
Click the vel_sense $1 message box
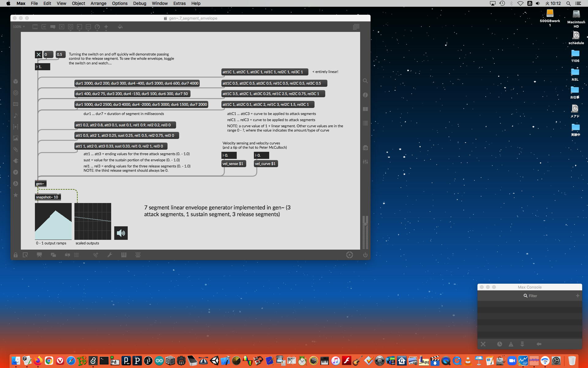pos(233,164)
